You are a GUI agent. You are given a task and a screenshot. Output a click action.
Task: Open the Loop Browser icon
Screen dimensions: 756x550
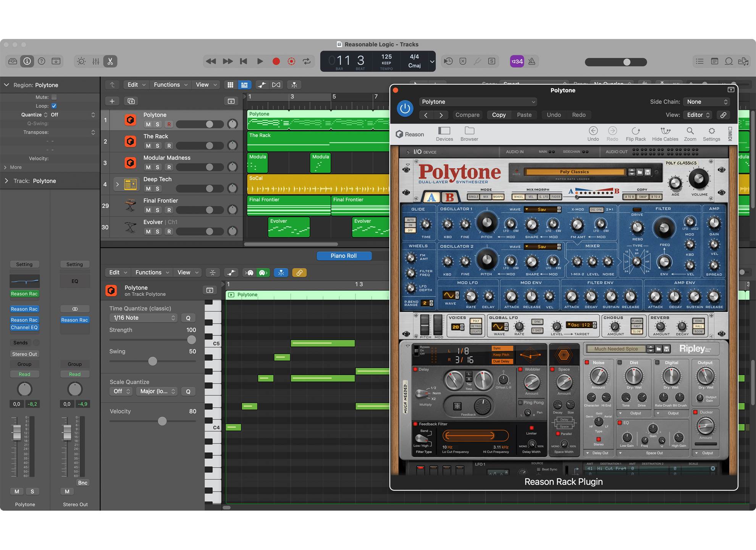click(729, 61)
